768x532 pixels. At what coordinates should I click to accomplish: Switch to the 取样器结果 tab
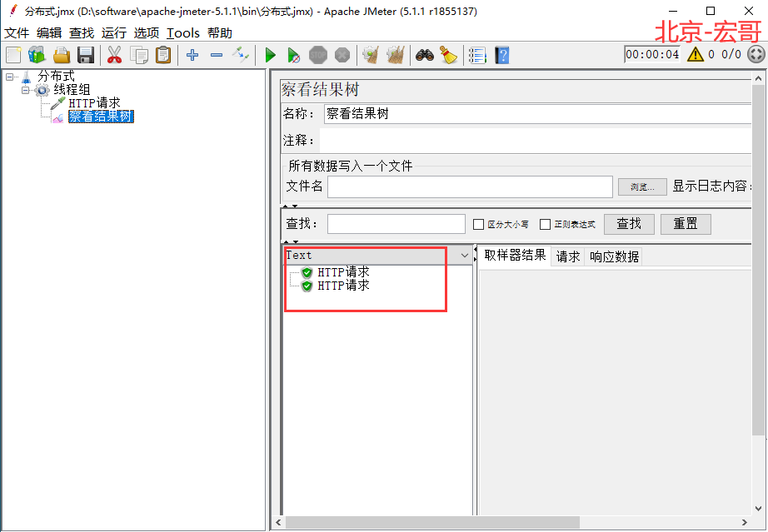pyautogui.click(x=515, y=256)
